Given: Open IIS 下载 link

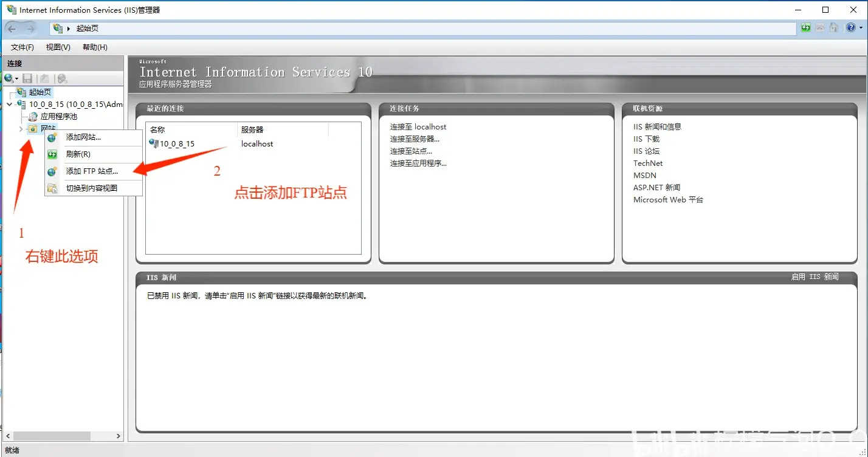Looking at the screenshot, I should [x=646, y=139].
